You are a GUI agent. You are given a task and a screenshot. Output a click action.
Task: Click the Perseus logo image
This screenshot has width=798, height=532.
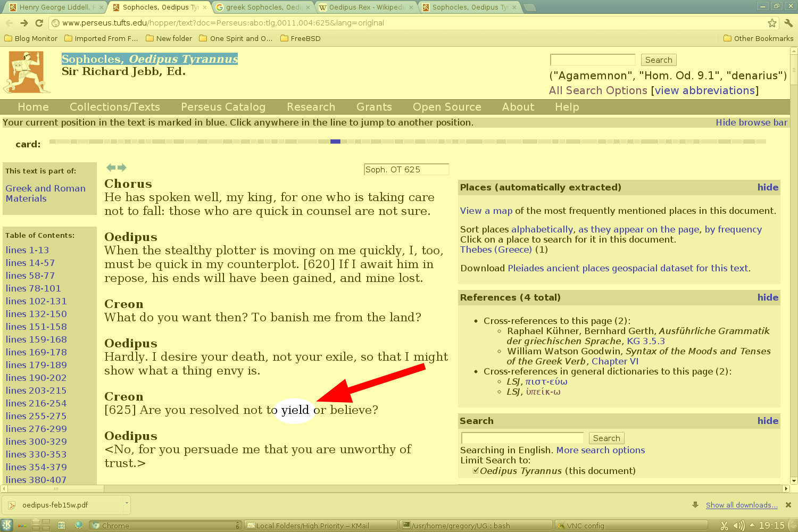point(27,72)
